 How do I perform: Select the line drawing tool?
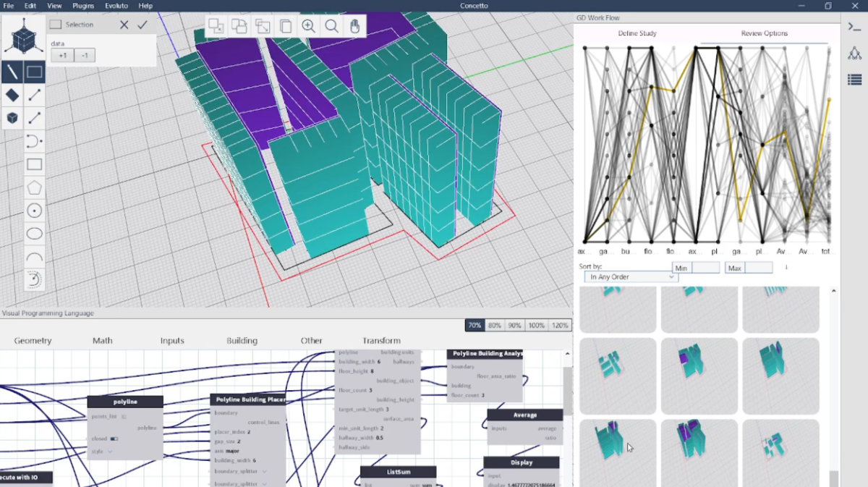pos(12,72)
